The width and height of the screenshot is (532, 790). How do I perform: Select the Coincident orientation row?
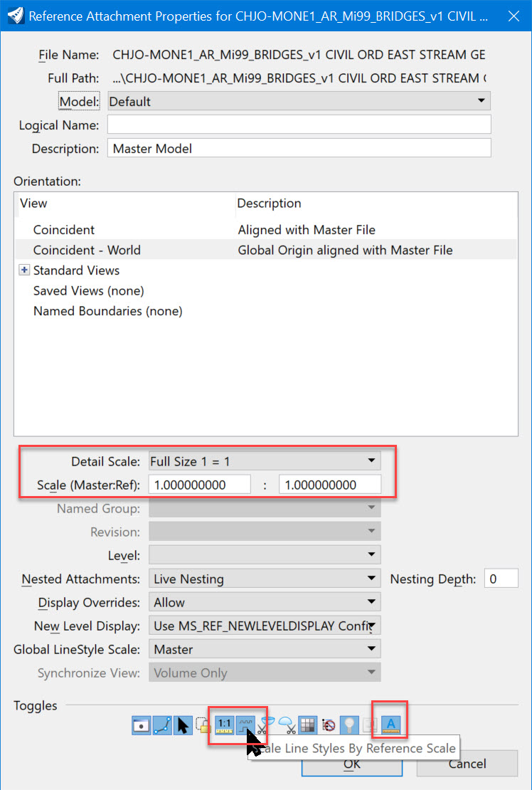tap(266, 230)
